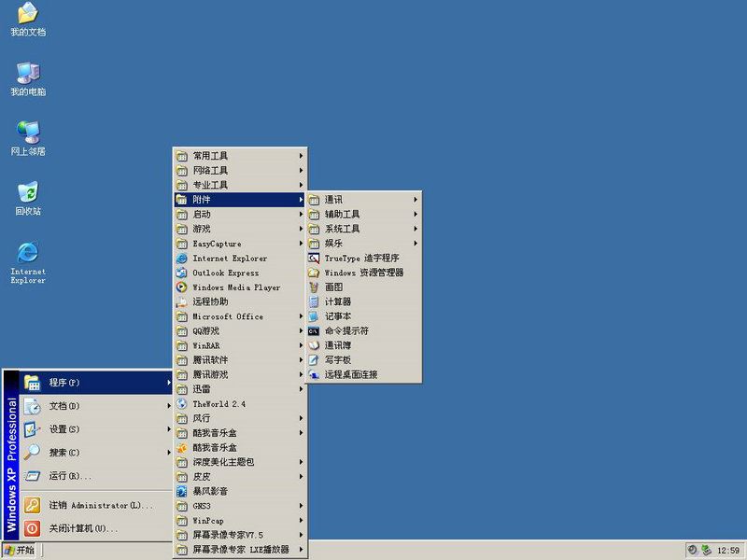
Task: Click the clock in system tray
Action: point(728,551)
